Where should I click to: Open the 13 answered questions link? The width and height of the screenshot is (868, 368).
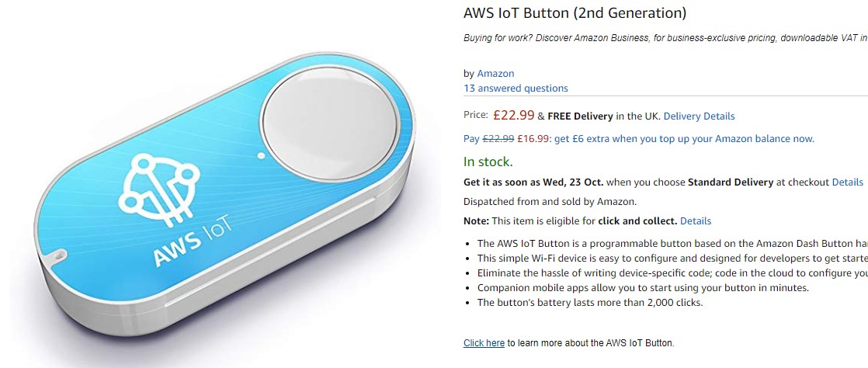(x=516, y=88)
